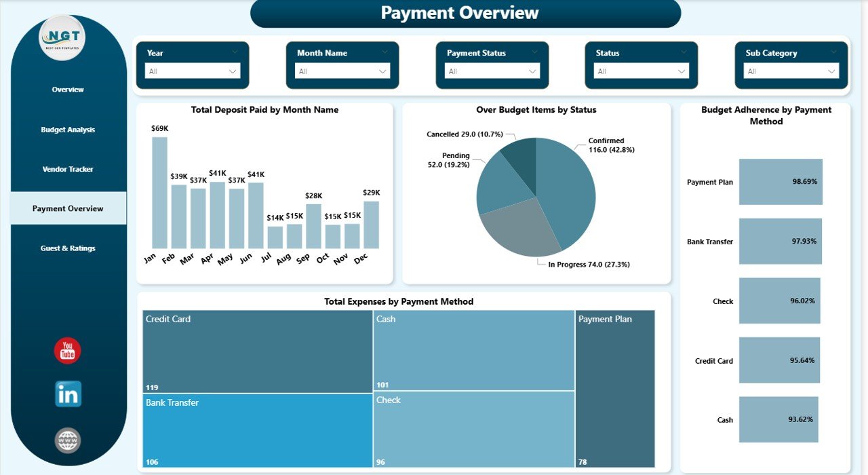Viewport: 868px width, 475px height.
Task: Click the LinkedIn icon in the sidebar
Action: click(x=67, y=394)
